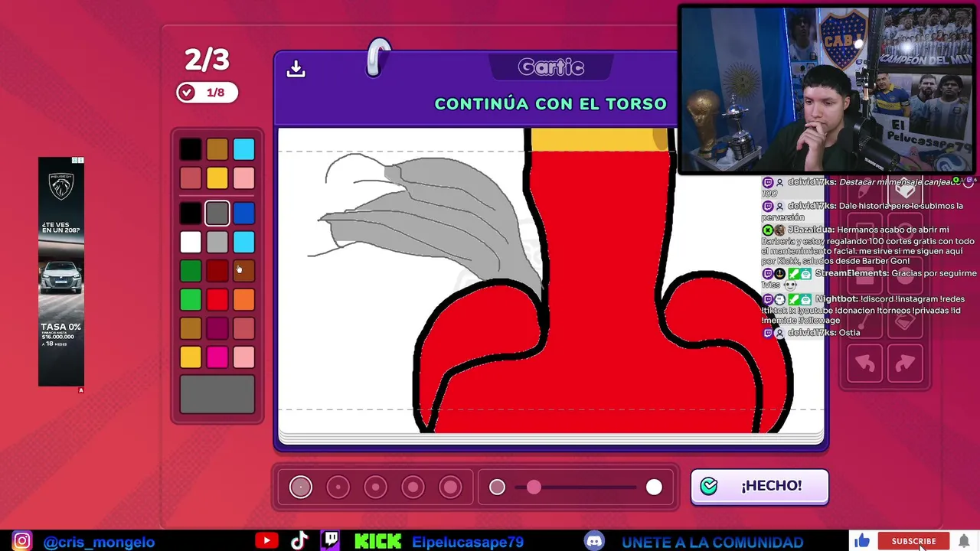
Task: Click the 2/3 round counter
Action: (207, 60)
